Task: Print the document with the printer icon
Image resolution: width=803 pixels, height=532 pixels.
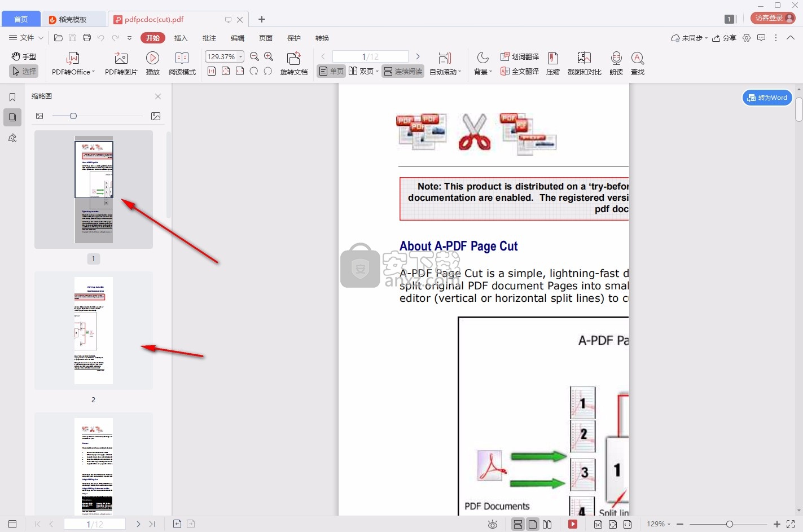Action: click(87, 38)
